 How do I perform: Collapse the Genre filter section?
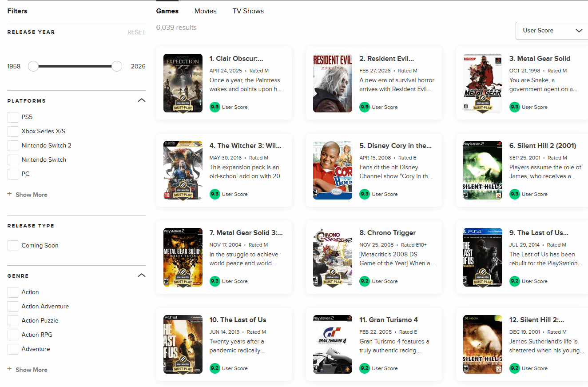pos(142,275)
